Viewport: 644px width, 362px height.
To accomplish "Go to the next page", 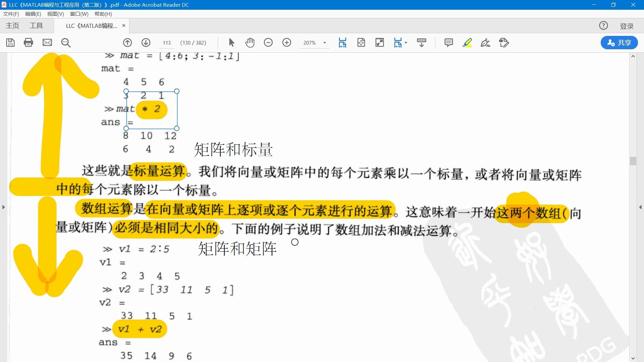I will pos(146,43).
